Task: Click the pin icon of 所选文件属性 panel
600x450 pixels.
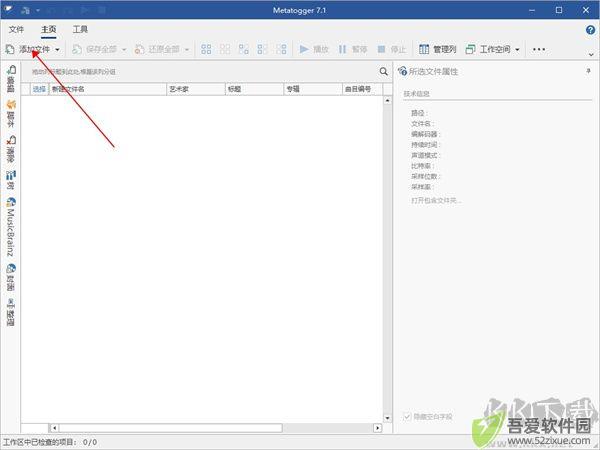Action: click(x=588, y=71)
